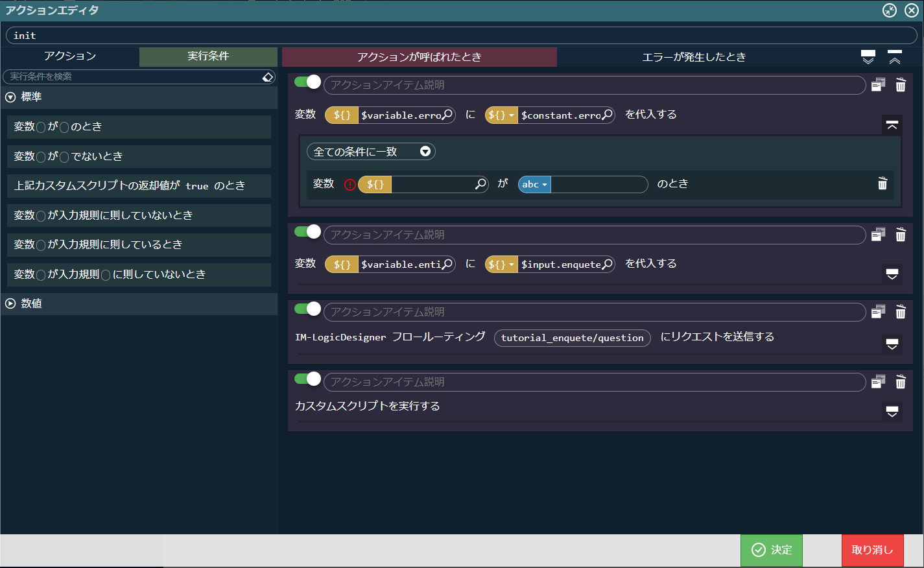Open アクションが呼ばれたとき tab
This screenshot has height=568, width=924.
click(x=420, y=57)
